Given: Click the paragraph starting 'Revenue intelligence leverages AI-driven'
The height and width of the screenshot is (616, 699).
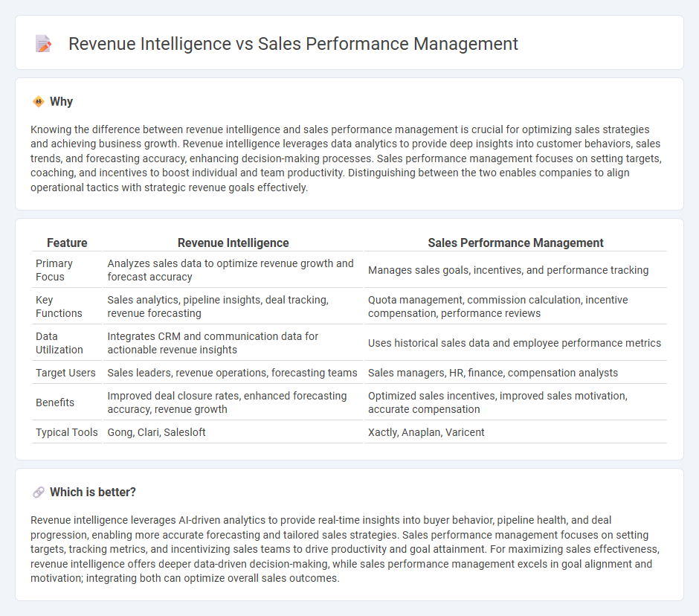Looking at the screenshot, I should [345, 549].
